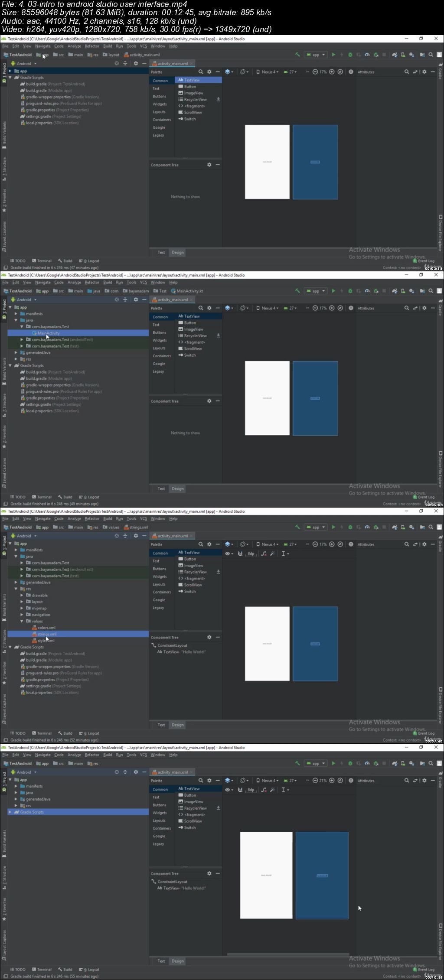444x980 pixels.
Task: Expand the highlighted Gradle Scripts row in bottom frame
Action: pos(10,812)
